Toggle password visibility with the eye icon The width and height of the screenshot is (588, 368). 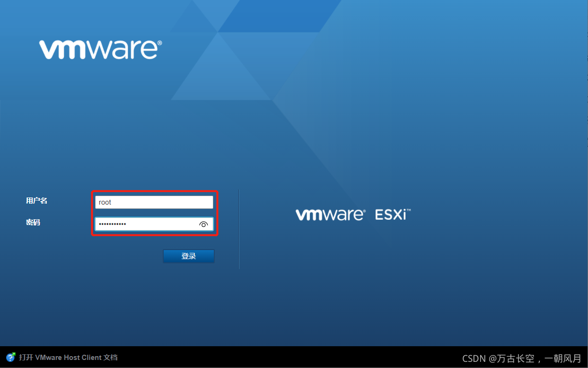tap(203, 224)
